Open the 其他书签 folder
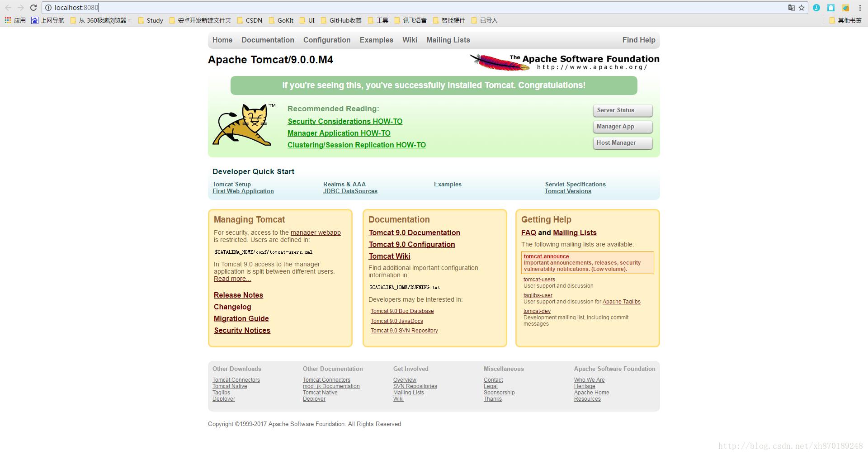 [x=845, y=20]
